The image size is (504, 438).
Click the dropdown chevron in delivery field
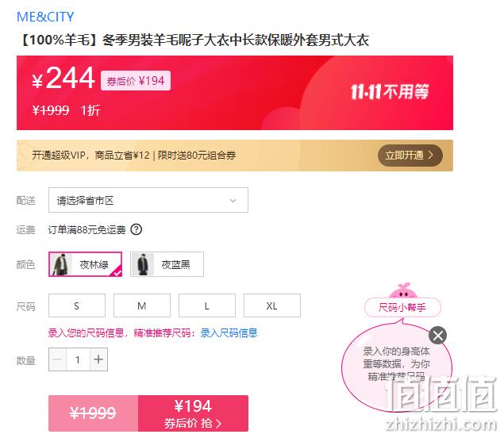233,201
